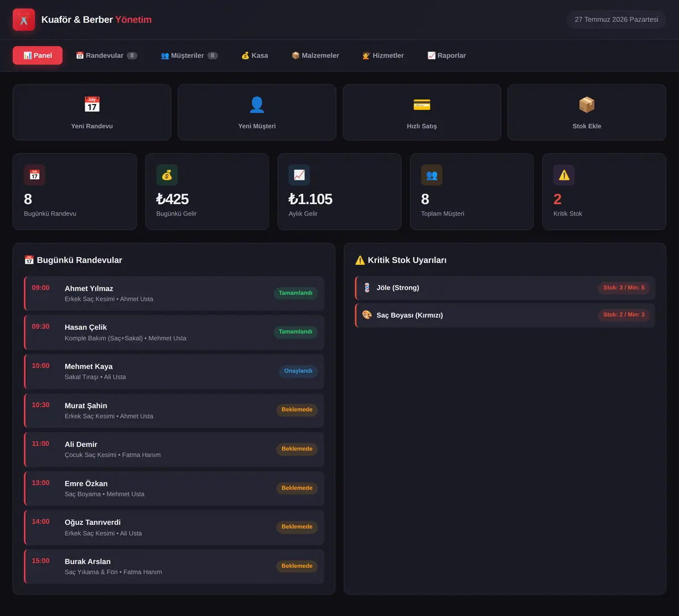Click the warning icon in Kritik Stok Uyarıları heading
The height and width of the screenshot is (616, 679).
point(360,260)
